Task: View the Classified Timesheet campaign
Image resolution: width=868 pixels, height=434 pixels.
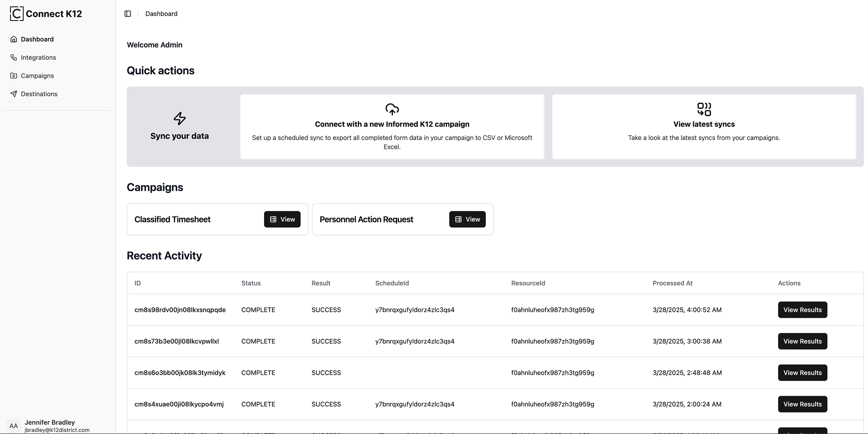Action: coord(282,219)
